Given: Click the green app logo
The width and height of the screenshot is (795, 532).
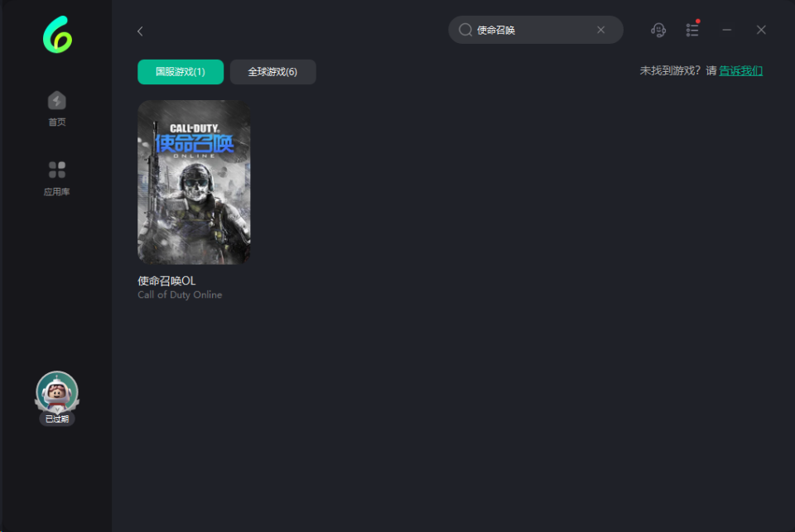Looking at the screenshot, I should point(57,35).
